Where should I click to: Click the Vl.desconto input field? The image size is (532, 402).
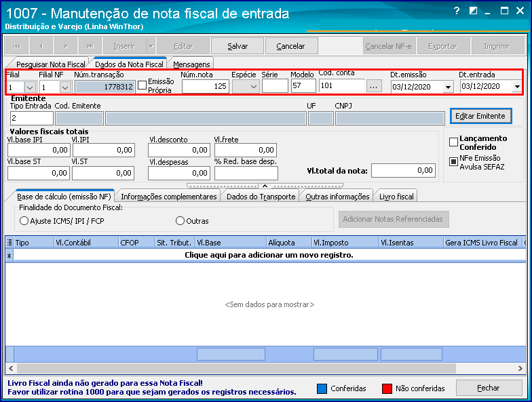click(179, 150)
